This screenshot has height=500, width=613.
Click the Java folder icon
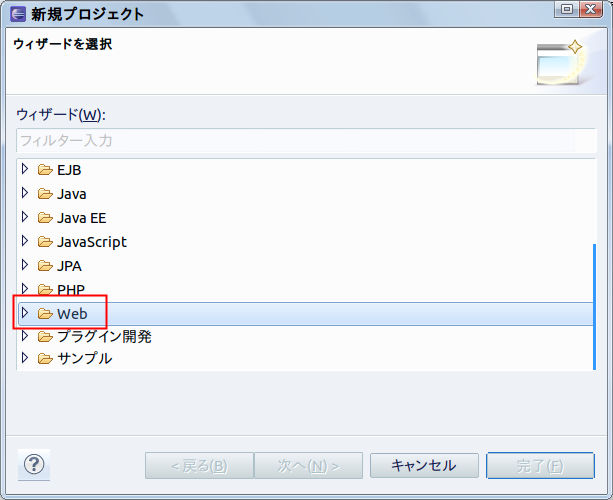tap(45, 194)
